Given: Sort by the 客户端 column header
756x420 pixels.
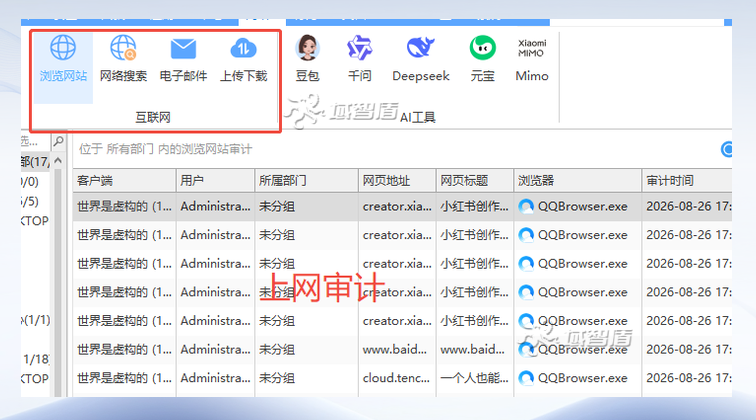Looking at the screenshot, I should click(x=124, y=181).
